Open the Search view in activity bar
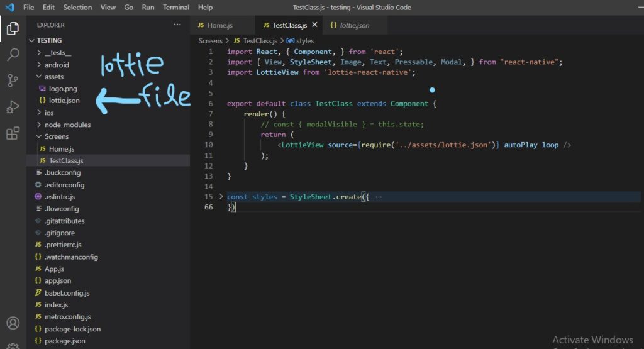 coord(13,54)
